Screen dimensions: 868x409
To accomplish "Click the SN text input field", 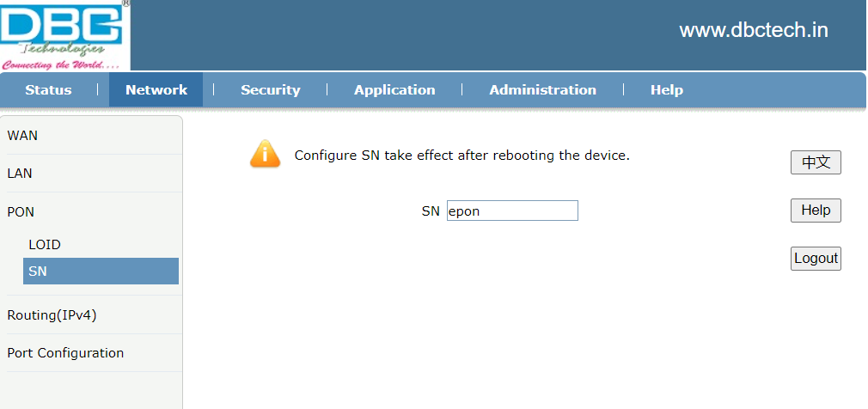I will (512, 211).
